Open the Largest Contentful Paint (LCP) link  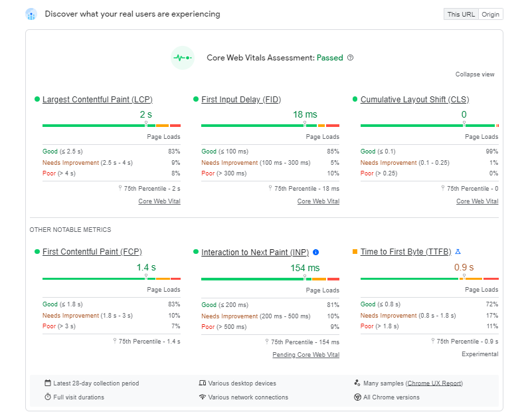[97, 100]
